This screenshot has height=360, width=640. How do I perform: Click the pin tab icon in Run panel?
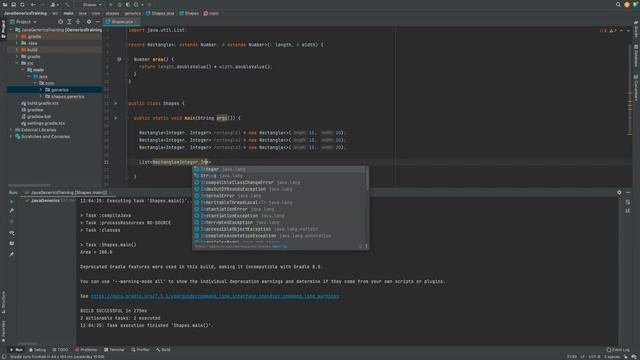coord(11,254)
